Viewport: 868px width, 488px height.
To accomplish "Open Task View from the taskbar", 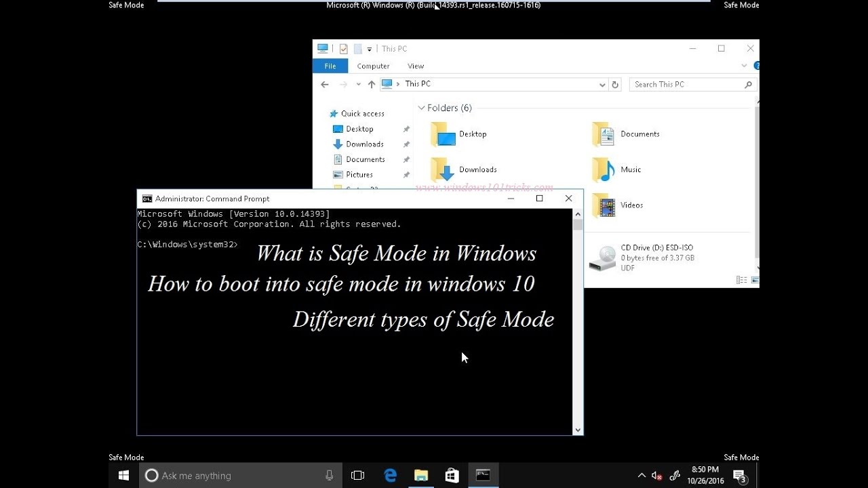I will tap(358, 476).
